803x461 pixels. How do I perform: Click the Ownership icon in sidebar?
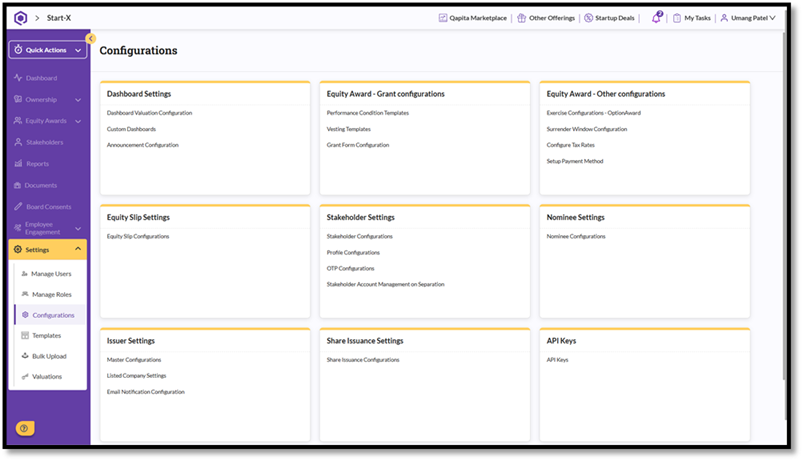coord(18,99)
